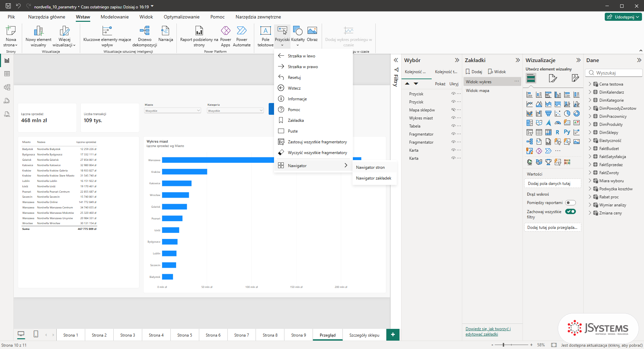Open the Kategoria slicer dropdown
This screenshot has height=349, width=644.
tap(235, 110)
